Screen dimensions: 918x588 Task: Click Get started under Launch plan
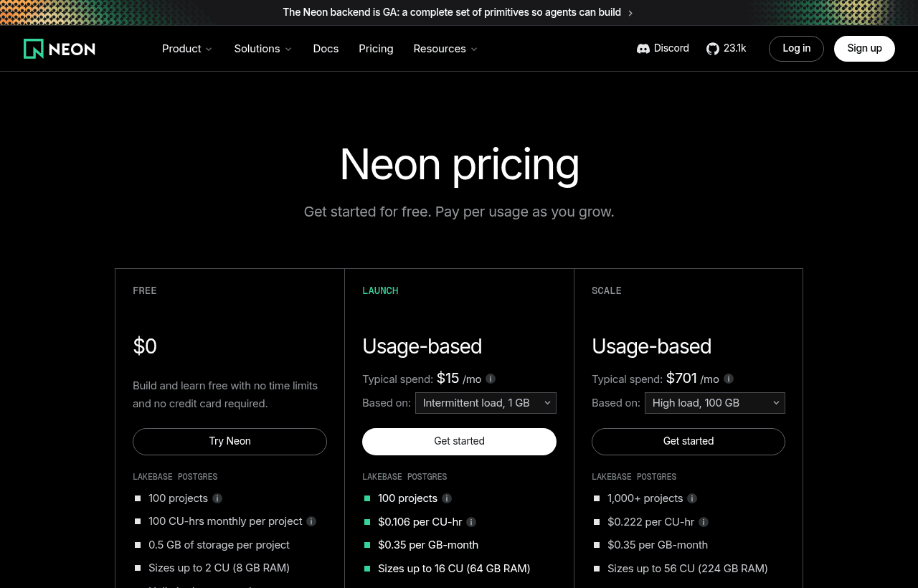click(459, 442)
